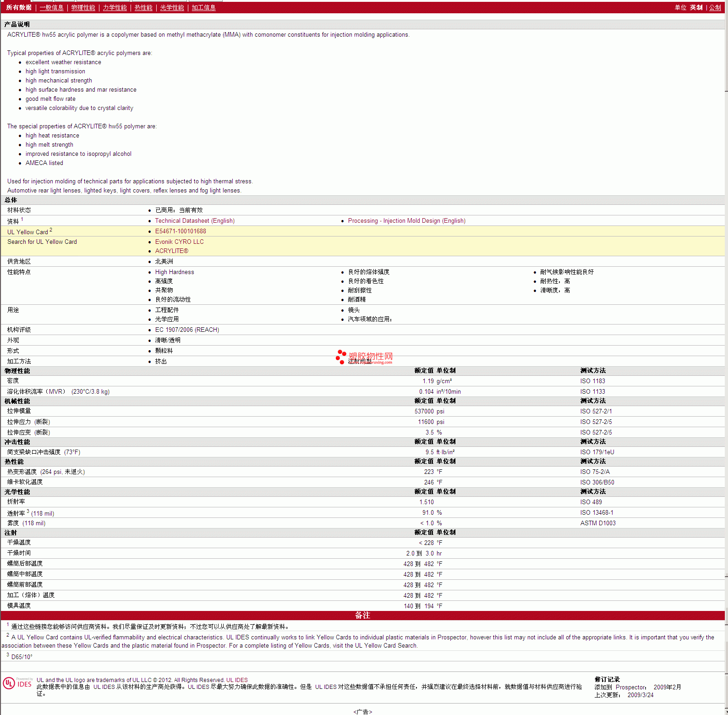This screenshot has width=728, height=715.
Task: Click ISO 1183 test method
Action: point(592,381)
